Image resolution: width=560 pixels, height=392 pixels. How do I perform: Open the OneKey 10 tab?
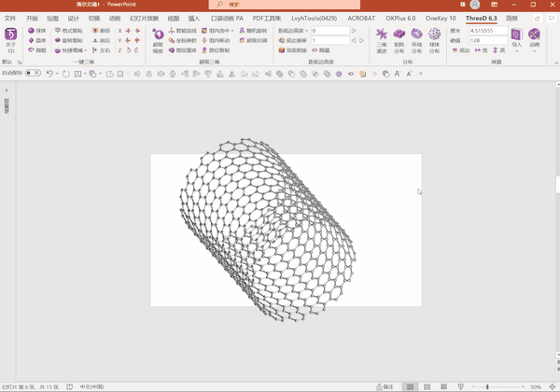coord(441,19)
